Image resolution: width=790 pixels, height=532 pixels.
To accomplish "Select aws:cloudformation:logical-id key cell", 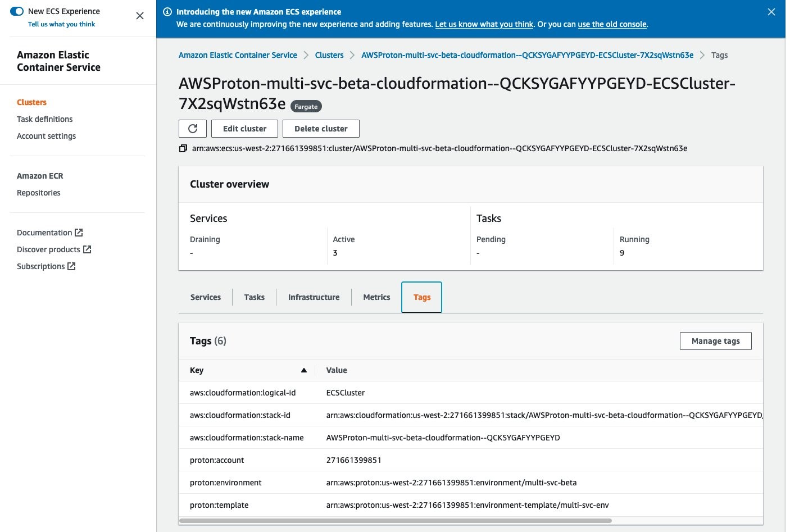I will [243, 393].
